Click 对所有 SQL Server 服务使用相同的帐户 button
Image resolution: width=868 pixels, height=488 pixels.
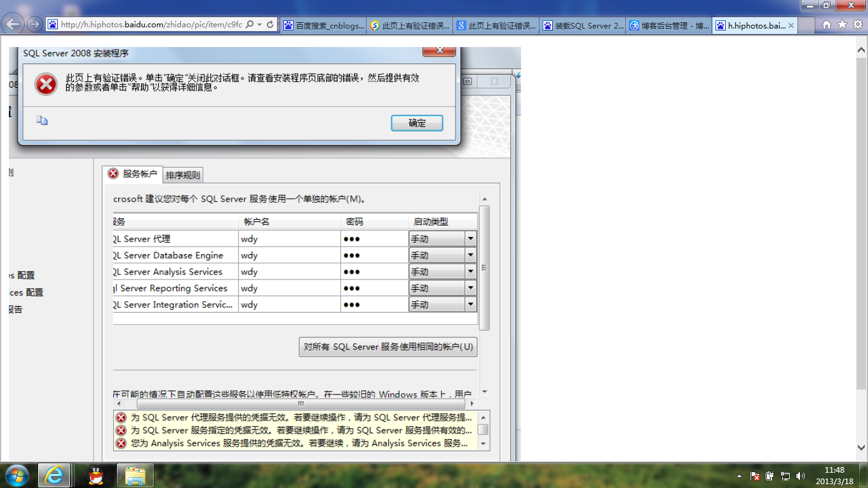pyautogui.click(x=388, y=347)
